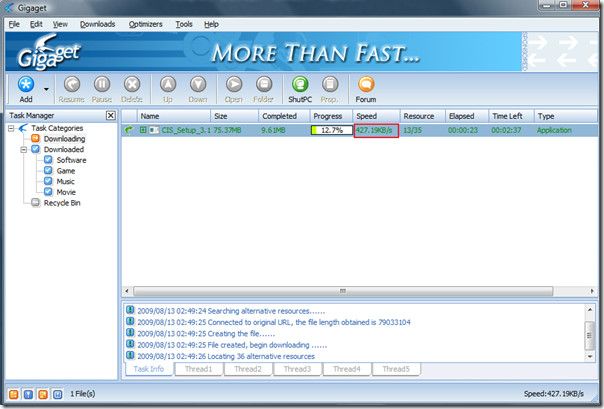Click the task list scroll right arrow
The image size is (604, 409).
point(592,291)
